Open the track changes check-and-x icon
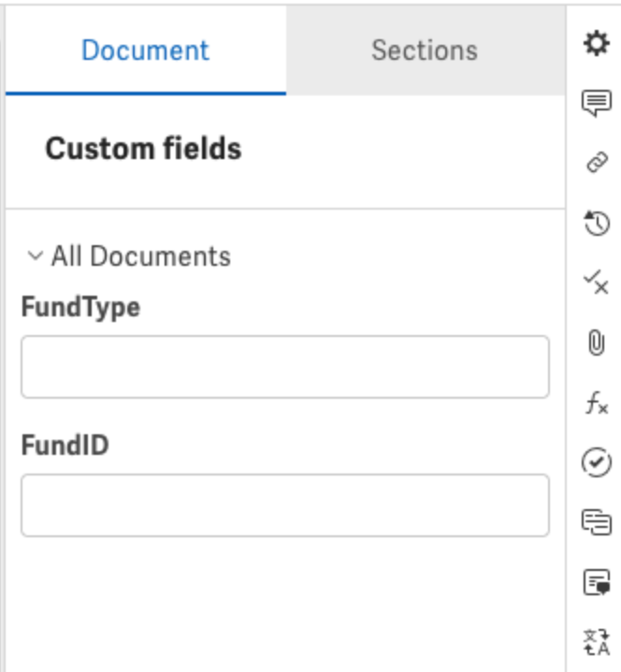 coord(596,283)
